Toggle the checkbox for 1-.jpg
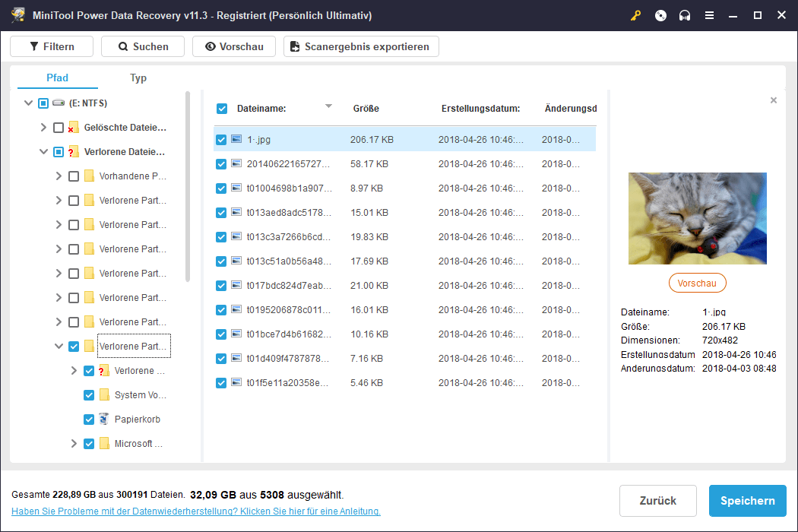 [x=221, y=139]
